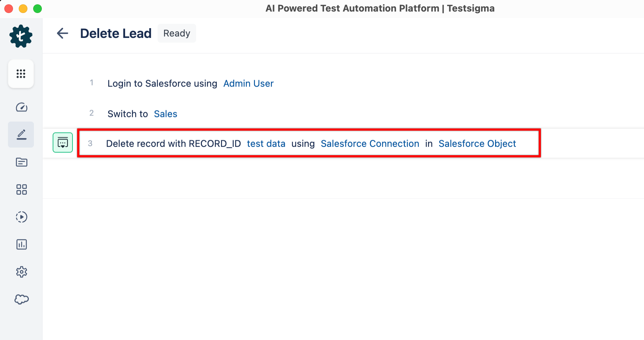Open the folder sidebar icon
Viewport: 644px width, 340px height.
click(22, 162)
